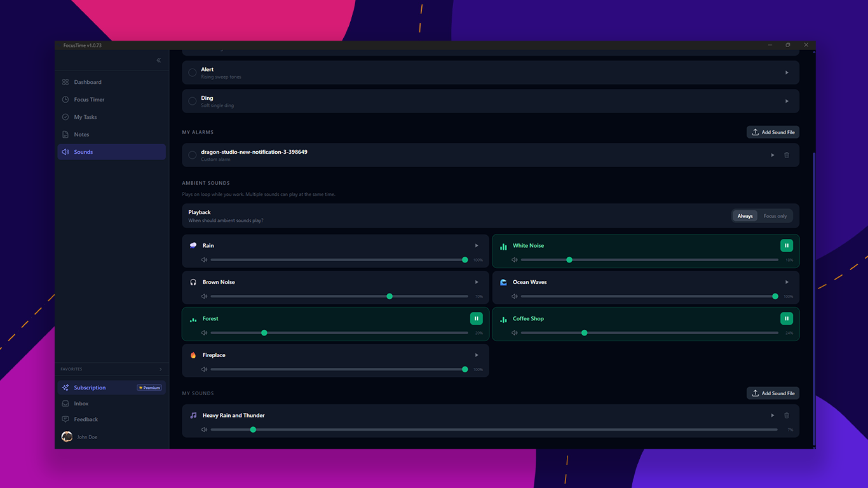Screen dimensions: 868x488
Task: Play the Rain ambient sound
Action: pos(477,246)
